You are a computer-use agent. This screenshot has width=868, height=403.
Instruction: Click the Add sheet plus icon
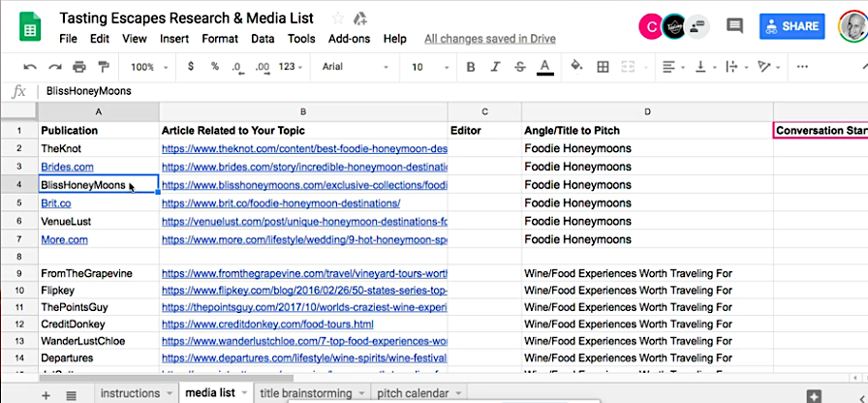(x=46, y=394)
